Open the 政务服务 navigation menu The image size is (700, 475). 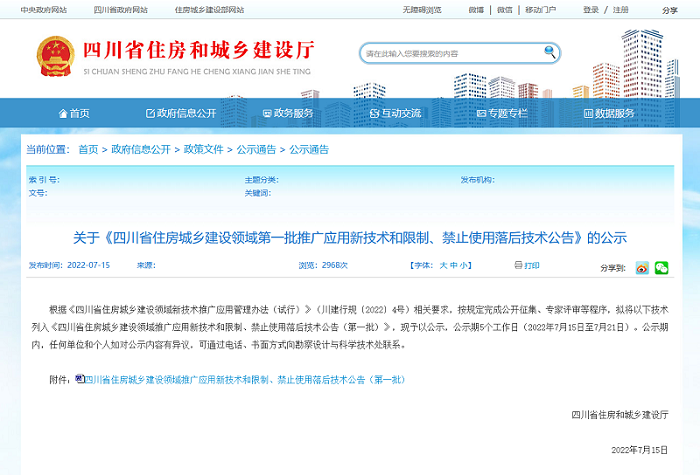click(x=287, y=113)
